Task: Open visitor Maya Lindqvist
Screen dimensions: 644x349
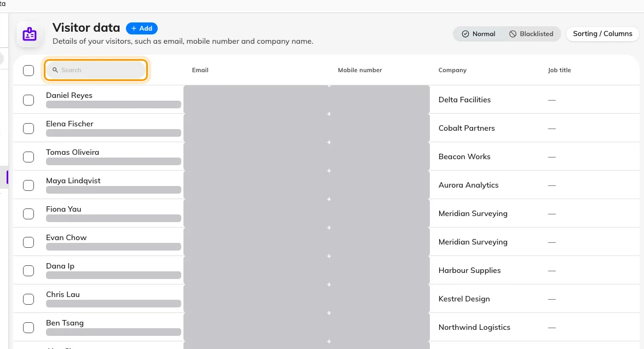Action: point(73,181)
